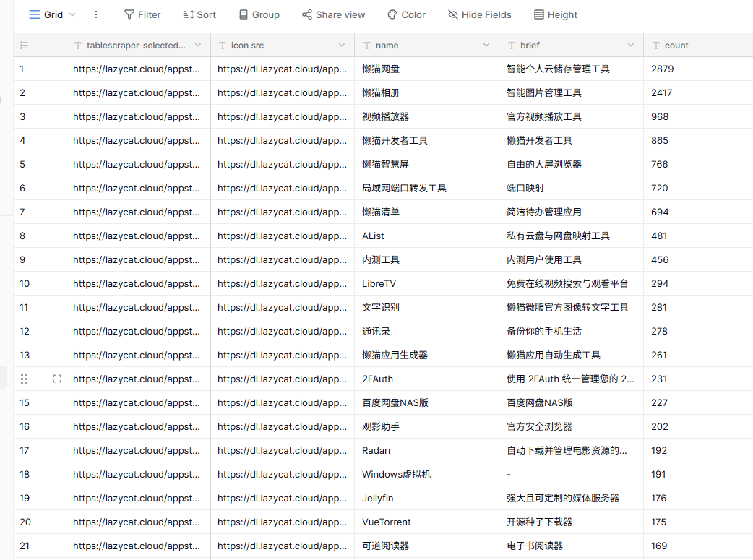Select the brief cell '免费在线视频搜索与观看平台'
The image size is (753, 560).
tap(572, 283)
